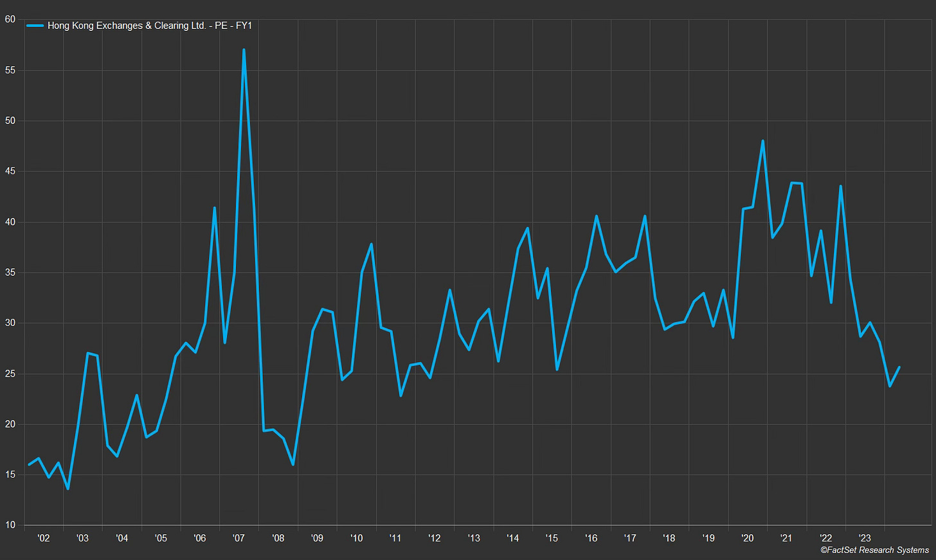Click the 2007 peak point near 57
936x560 pixels.
244,50
